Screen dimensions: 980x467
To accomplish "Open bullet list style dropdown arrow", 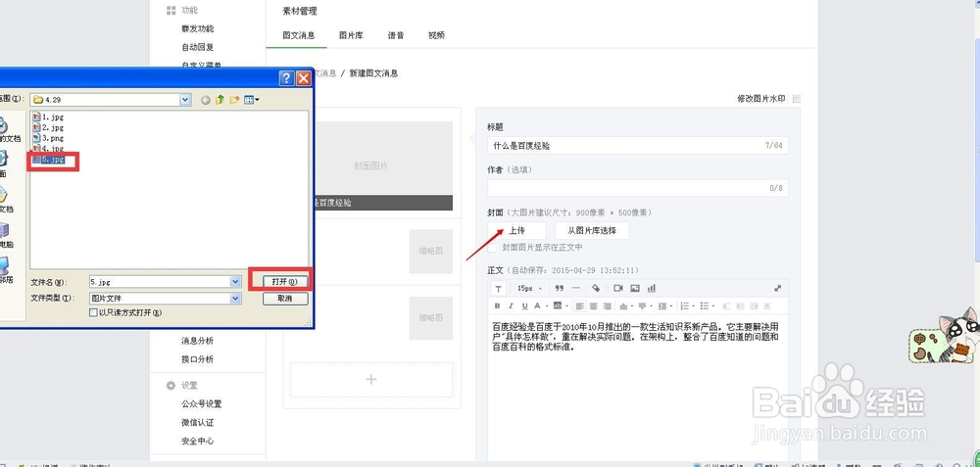I will (x=713, y=305).
